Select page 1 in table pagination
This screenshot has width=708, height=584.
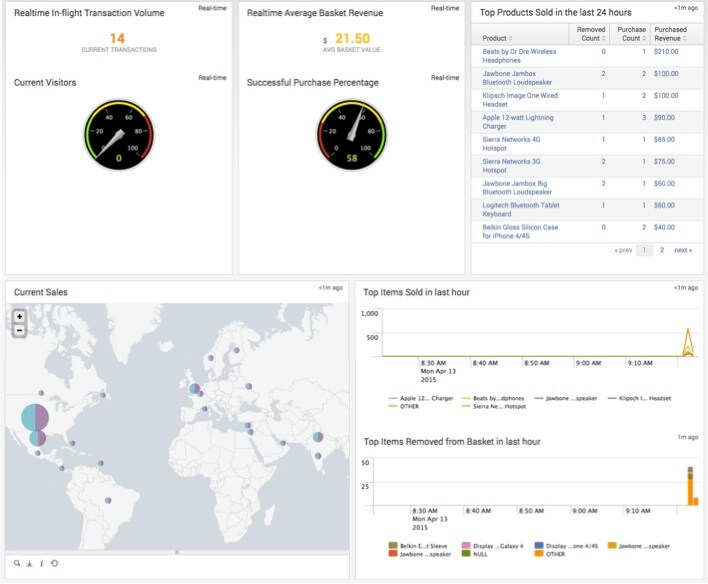point(644,250)
